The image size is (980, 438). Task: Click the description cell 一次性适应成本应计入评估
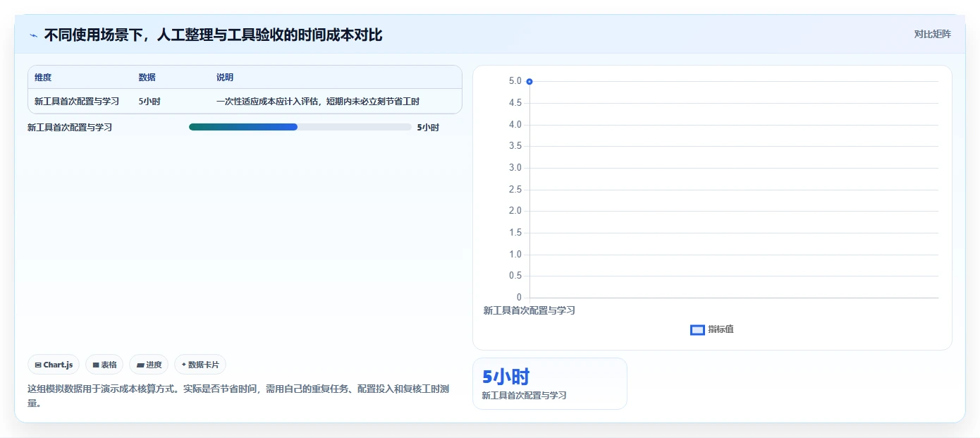pos(318,102)
